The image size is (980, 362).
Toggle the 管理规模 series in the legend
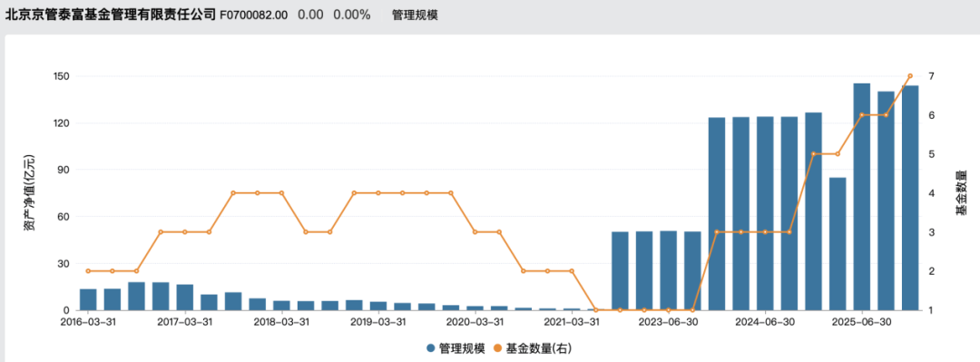click(455, 347)
